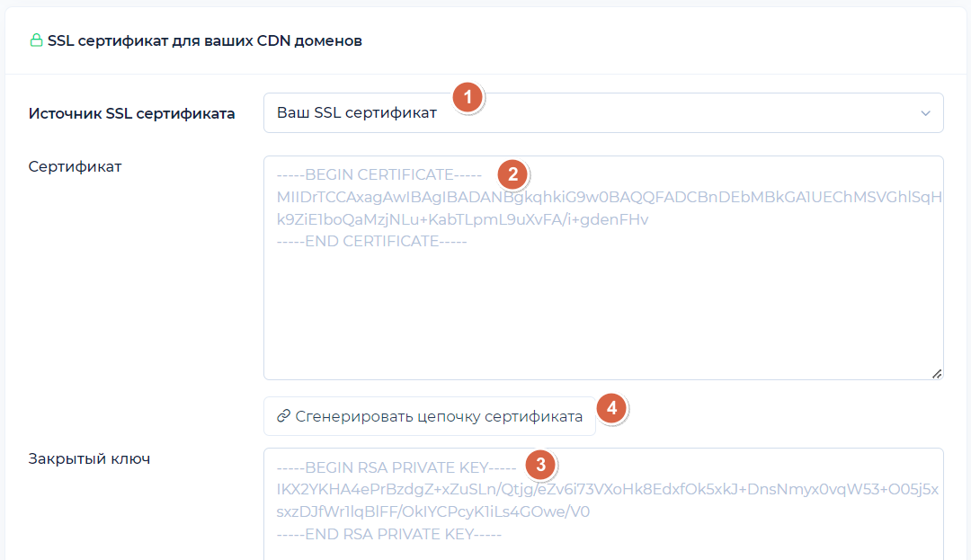The image size is (971, 560).
Task: Click the END CERTIFICATE placeholder line
Action: point(372,241)
